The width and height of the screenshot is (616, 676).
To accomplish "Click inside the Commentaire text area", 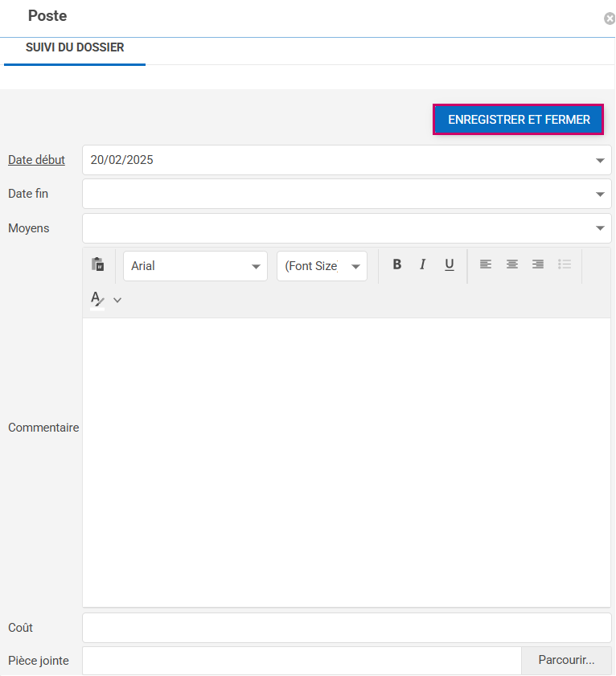I will click(346, 462).
